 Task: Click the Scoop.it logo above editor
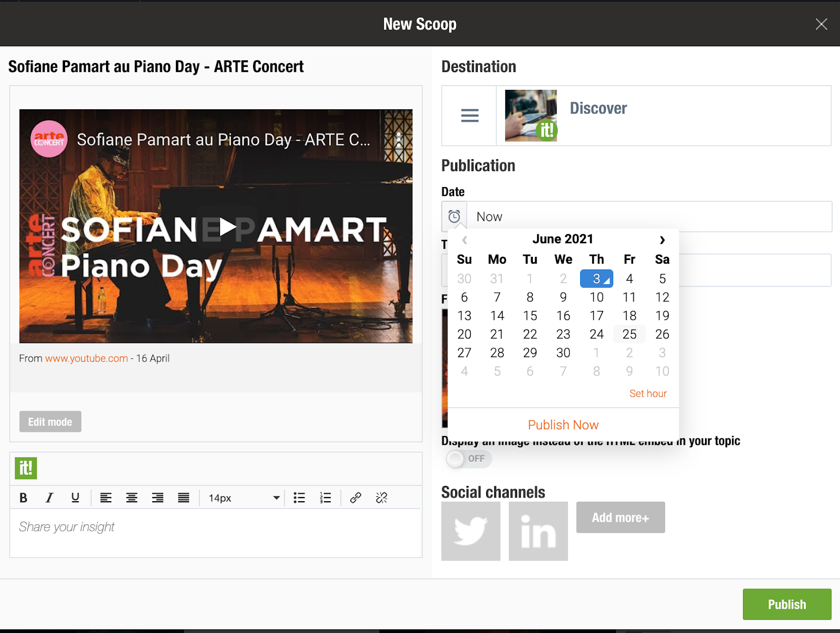click(26, 468)
